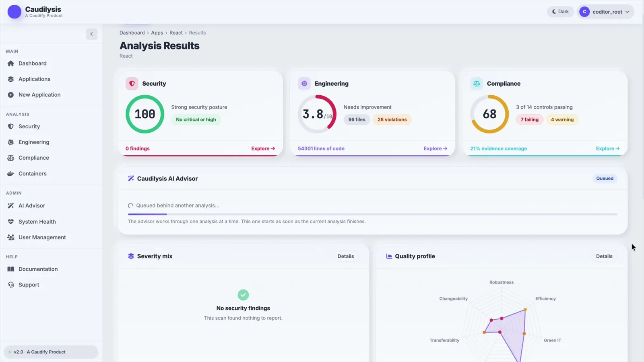Click the Engineering chip icon in sidebar
Screen dimensions: 644x362
pos(11,142)
